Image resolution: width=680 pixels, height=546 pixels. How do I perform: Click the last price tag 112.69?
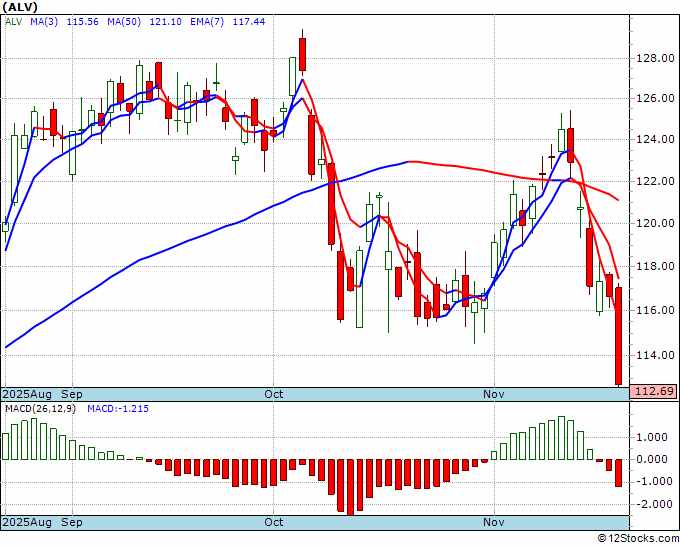click(654, 391)
